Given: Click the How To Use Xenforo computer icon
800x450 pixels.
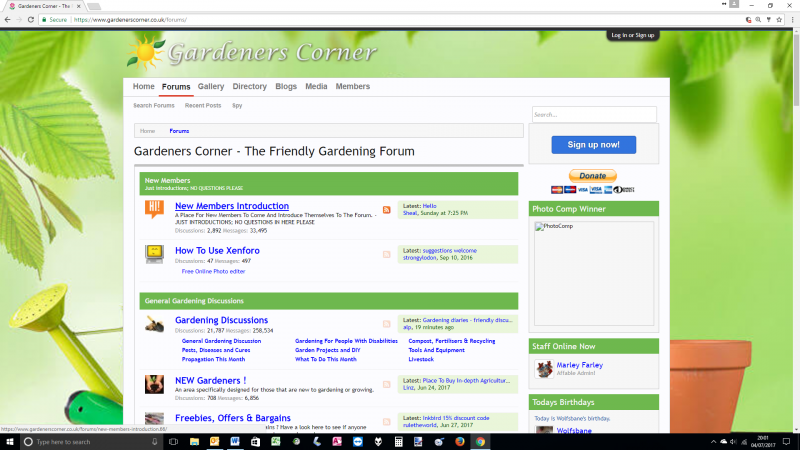Looking at the screenshot, I should tap(154, 253).
